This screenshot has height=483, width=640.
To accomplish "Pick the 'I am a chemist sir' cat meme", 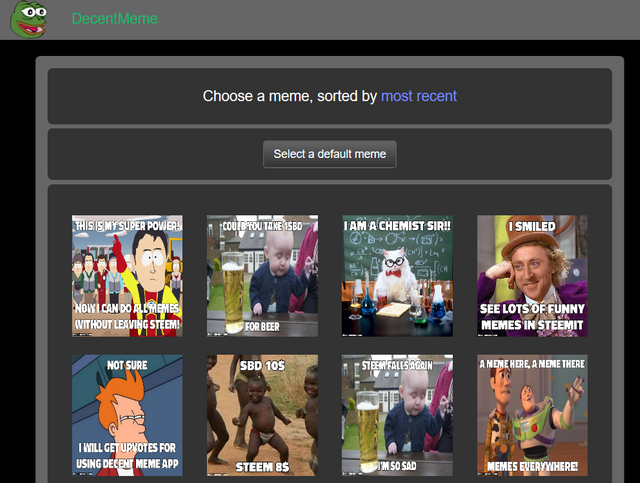I will click(x=397, y=276).
